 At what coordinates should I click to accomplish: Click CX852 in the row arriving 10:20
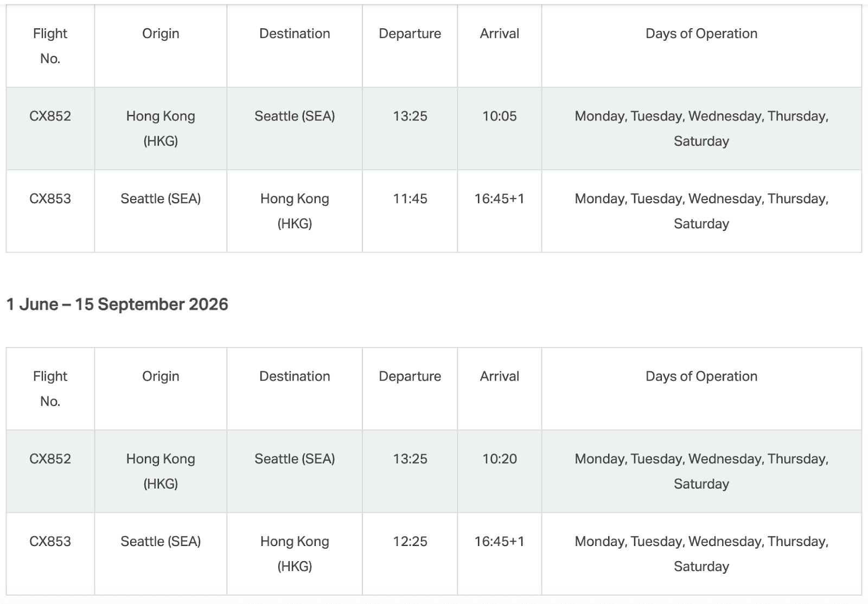pos(50,459)
